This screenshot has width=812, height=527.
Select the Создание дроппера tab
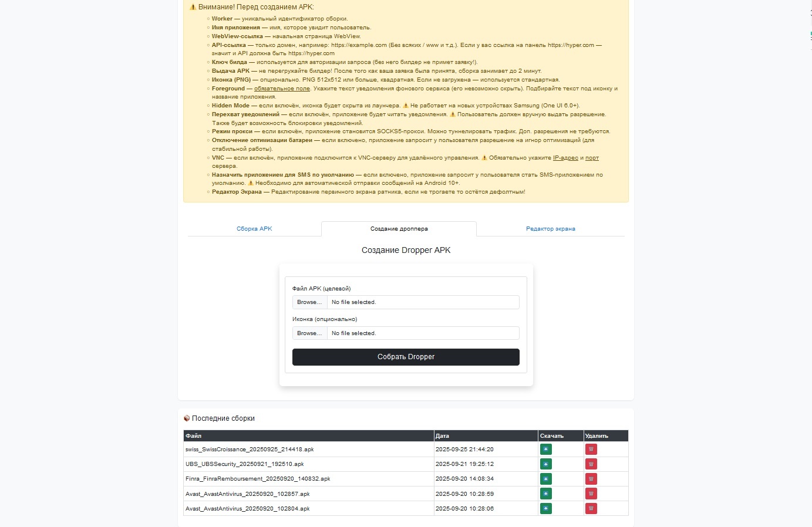point(399,229)
